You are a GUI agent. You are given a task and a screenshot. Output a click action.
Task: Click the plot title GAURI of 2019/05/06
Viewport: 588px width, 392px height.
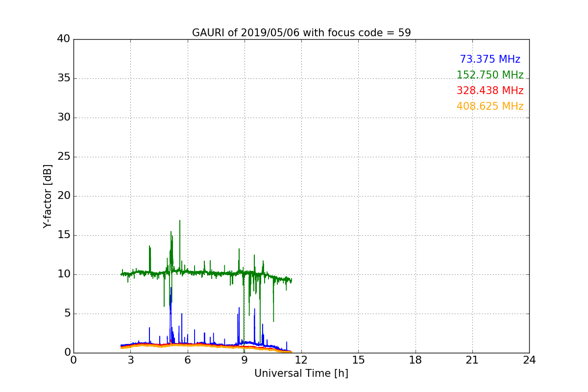pyautogui.click(x=301, y=33)
